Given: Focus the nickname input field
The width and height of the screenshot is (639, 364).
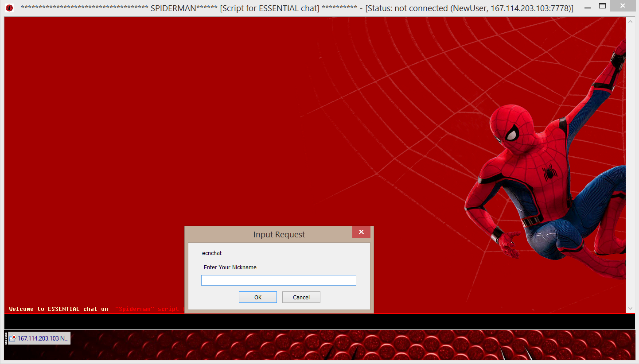Looking at the screenshot, I should coord(279,280).
